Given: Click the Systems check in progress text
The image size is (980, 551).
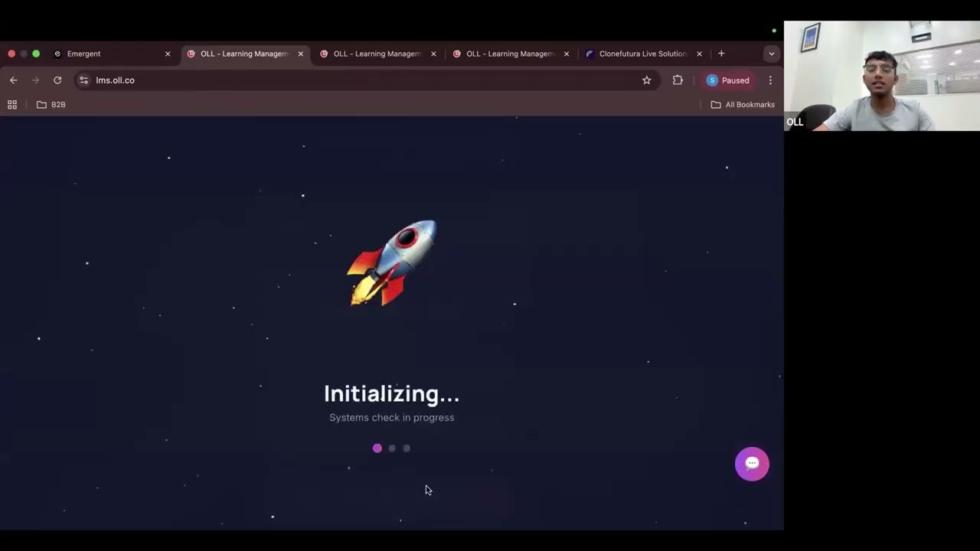Looking at the screenshot, I should click(392, 418).
